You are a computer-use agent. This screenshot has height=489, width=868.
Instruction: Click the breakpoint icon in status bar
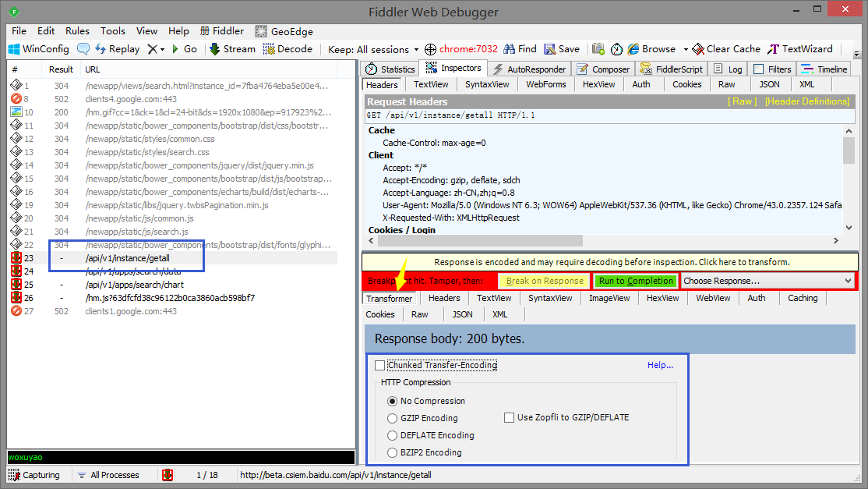[168, 475]
